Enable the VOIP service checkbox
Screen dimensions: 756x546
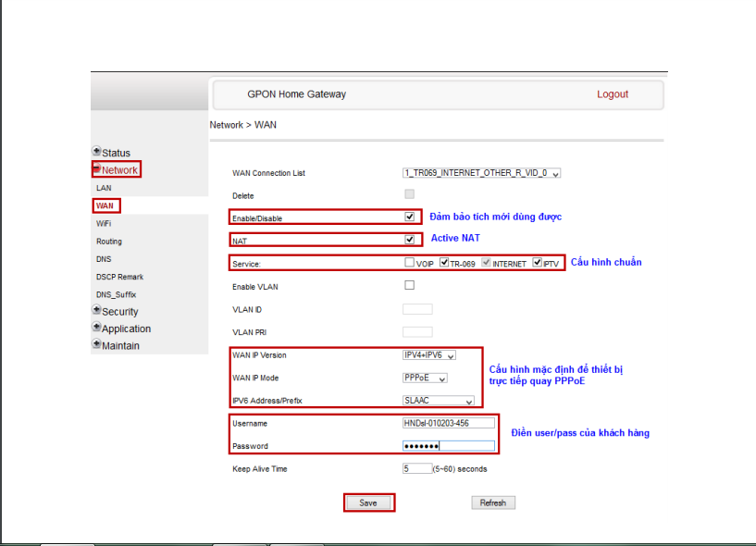click(410, 263)
